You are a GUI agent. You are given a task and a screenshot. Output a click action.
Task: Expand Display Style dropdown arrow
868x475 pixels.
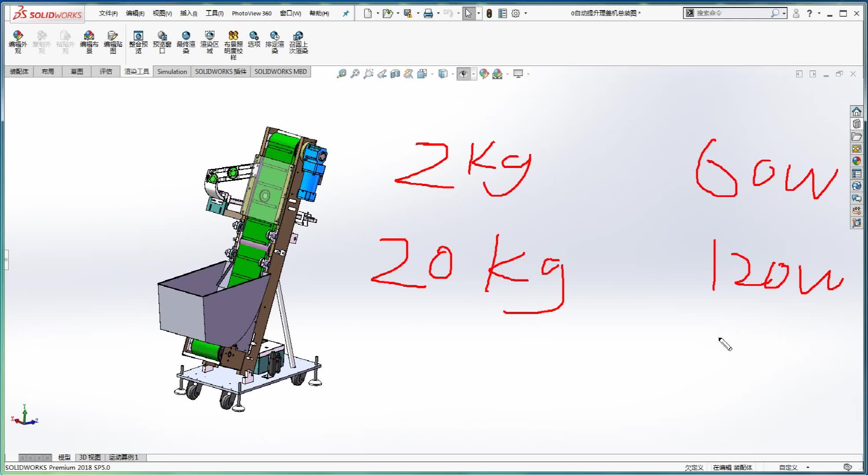point(452,74)
